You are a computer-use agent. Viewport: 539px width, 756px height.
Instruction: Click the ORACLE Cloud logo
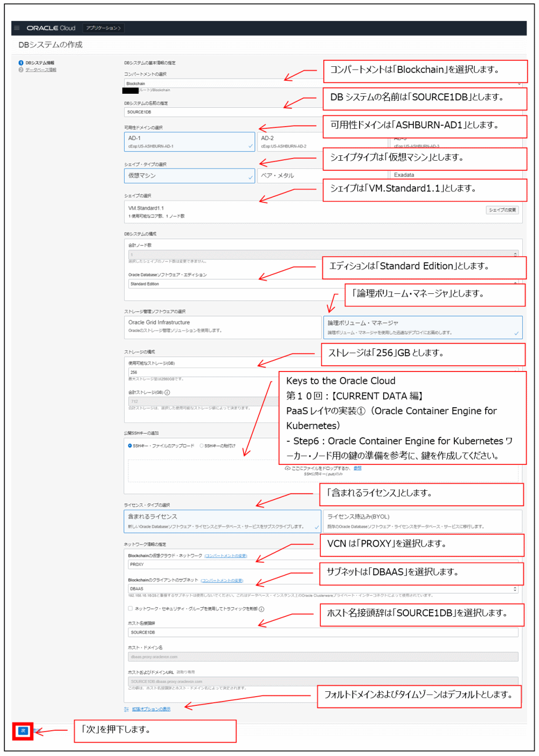(51, 28)
